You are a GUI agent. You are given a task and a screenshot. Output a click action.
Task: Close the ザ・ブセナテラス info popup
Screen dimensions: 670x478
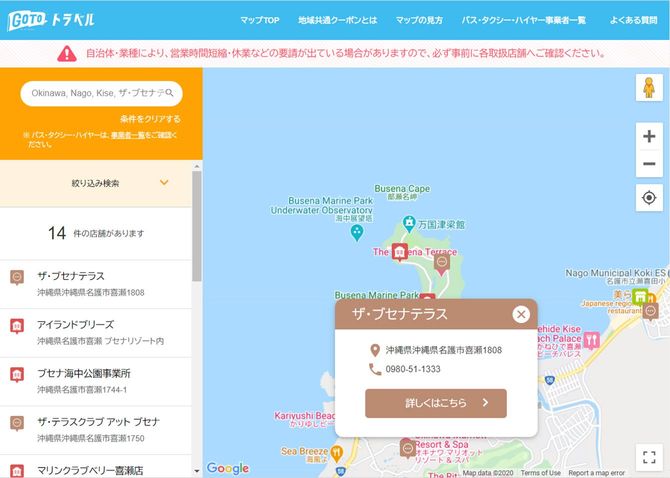pos(521,314)
